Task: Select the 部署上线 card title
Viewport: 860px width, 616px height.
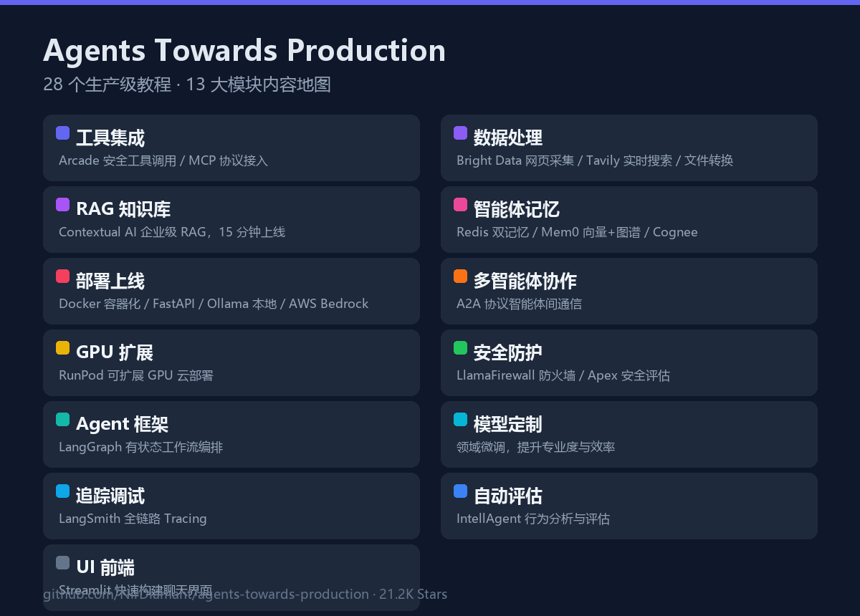Action: (110, 281)
